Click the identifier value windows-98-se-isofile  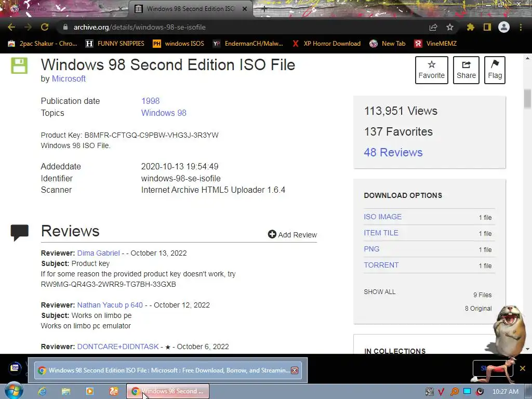[x=181, y=179]
